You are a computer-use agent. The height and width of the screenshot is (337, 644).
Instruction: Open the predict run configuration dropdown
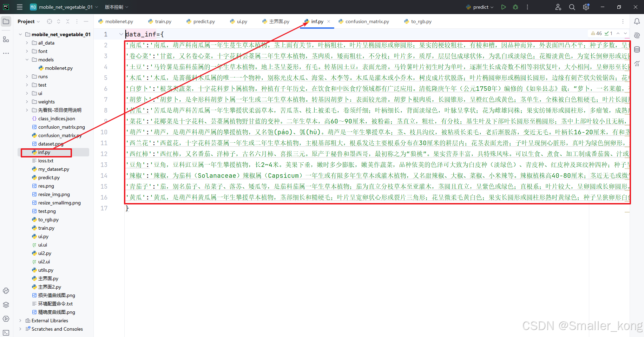pos(480,7)
